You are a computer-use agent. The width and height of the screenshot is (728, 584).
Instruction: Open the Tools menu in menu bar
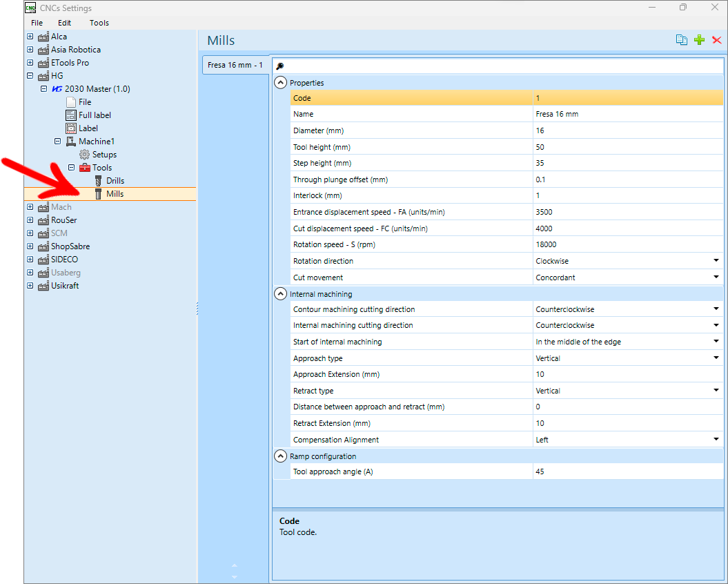[x=99, y=23]
